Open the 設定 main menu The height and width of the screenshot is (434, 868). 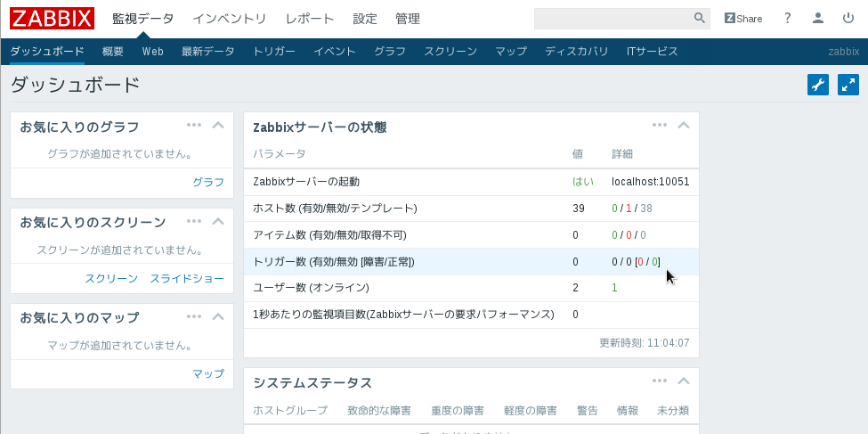coord(365,19)
